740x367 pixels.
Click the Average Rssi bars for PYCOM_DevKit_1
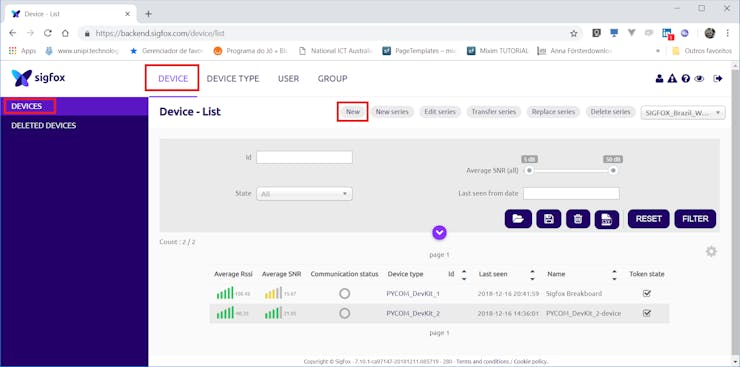225,293
